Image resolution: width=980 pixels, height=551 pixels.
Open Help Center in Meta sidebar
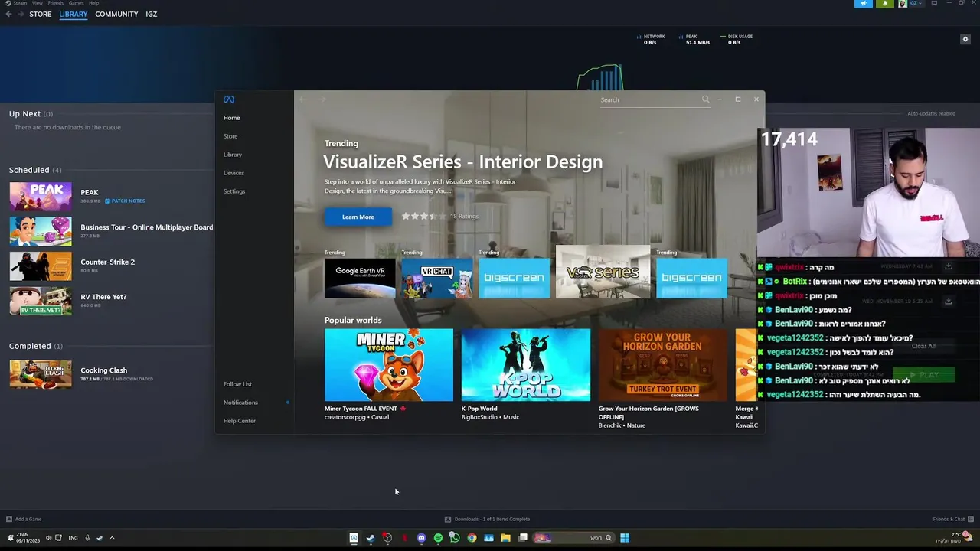click(240, 421)
